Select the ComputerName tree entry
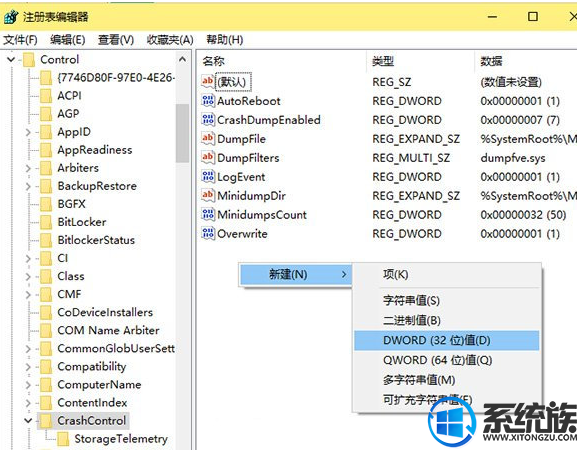This screenshot has width=577, height=450. coord(99,385)
